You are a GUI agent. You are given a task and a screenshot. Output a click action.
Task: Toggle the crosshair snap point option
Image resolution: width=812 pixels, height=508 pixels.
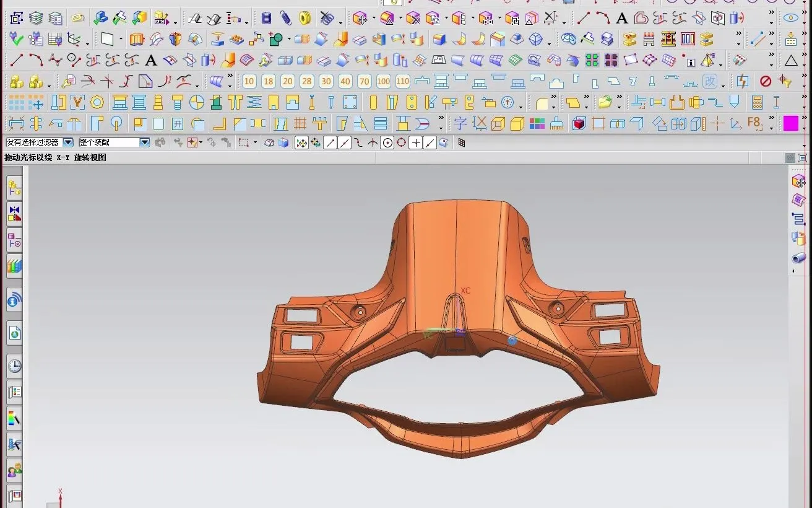click(416, 142)
